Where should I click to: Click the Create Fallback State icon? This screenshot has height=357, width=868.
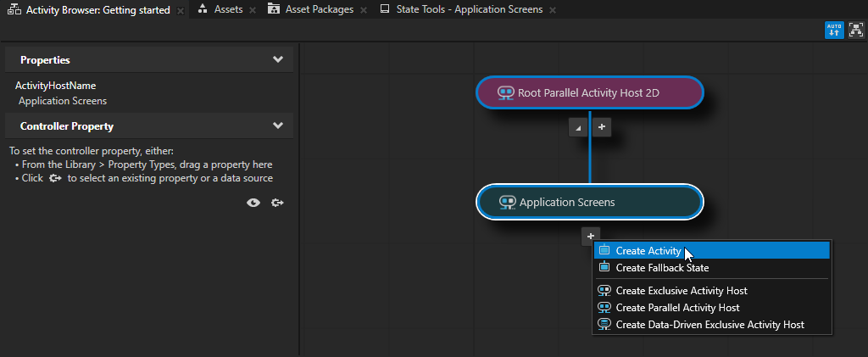click(604, 267)
